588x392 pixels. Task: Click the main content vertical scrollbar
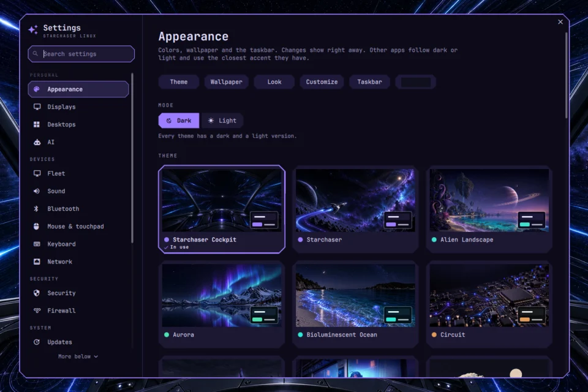[x=566, y=75]
